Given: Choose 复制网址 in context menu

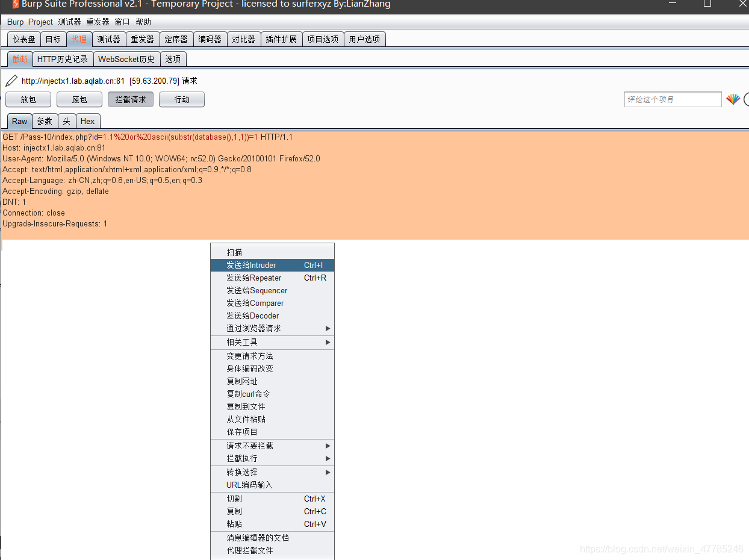Looking at the screenshot, I should [x=272, y=381].
